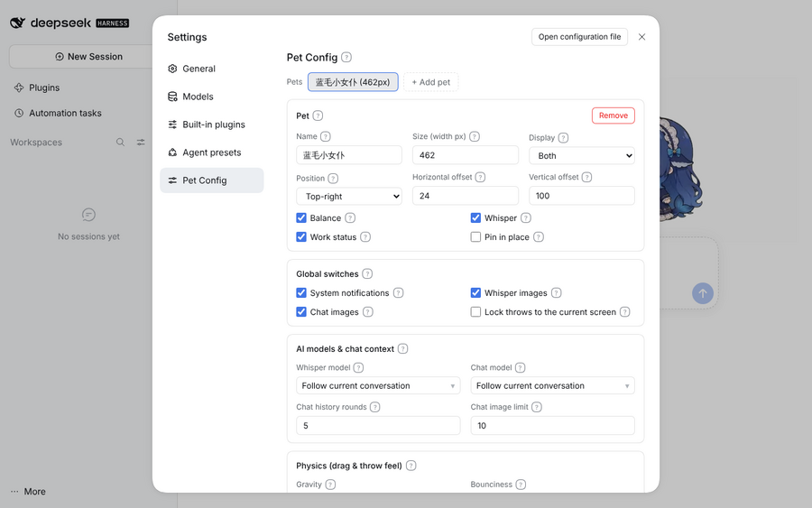Click the help icon beside Chat model

521,367
